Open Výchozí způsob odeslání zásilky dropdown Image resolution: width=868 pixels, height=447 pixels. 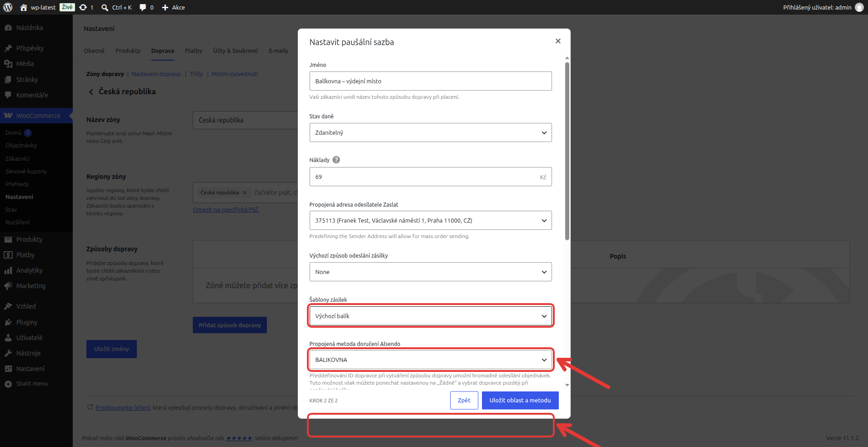[x=431, y=272]
